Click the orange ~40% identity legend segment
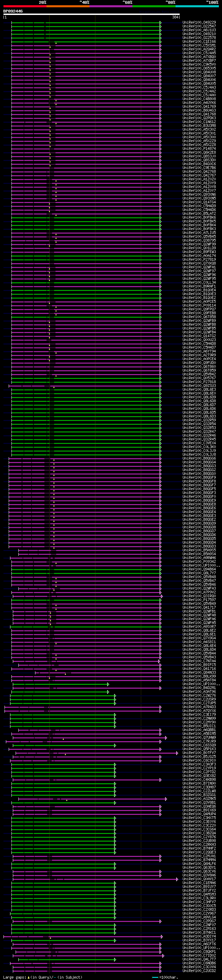 [x=68, y=6]
